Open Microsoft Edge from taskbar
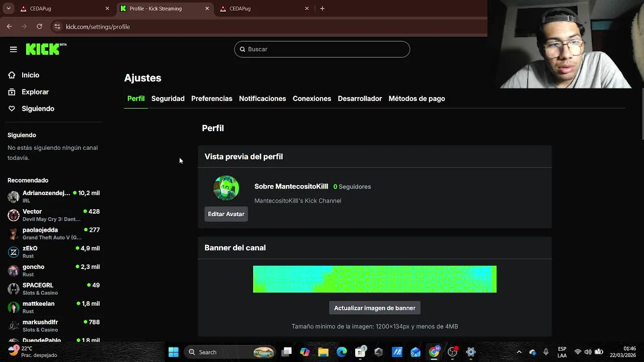Viewport: 644px width, 362px height. coord(342,352)
